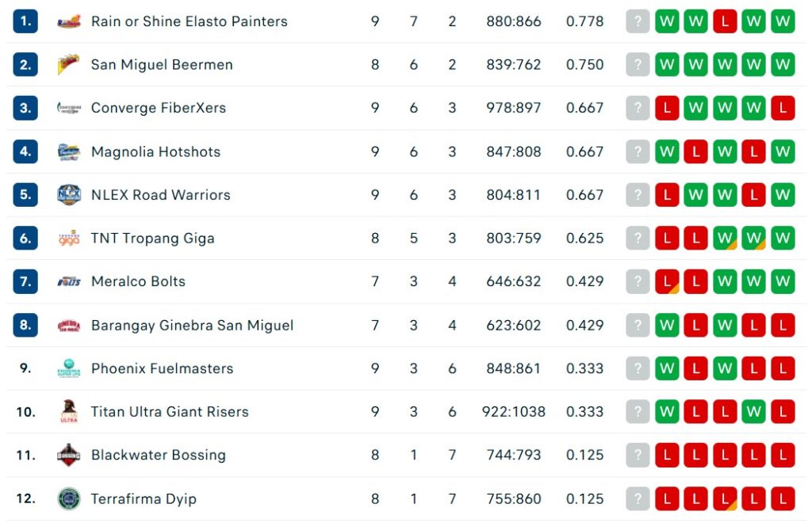Click Terrafirma Dyip's upcoming match question mark
This screenshot has width=812, height=523.
pyautogui.click(x=638, y=499)
